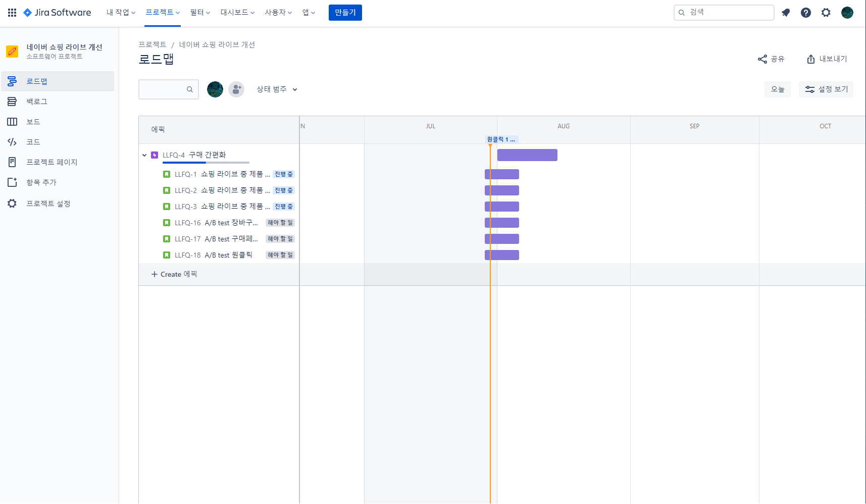Click the project avatar icon in sidebar
The width and height of the screenshot is (866, 504).
point(12,51)
